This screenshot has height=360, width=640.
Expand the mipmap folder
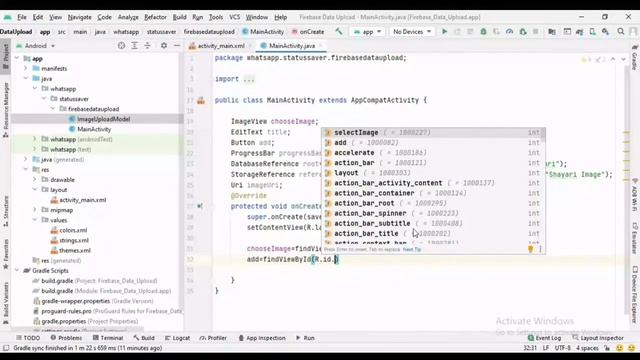35,210
